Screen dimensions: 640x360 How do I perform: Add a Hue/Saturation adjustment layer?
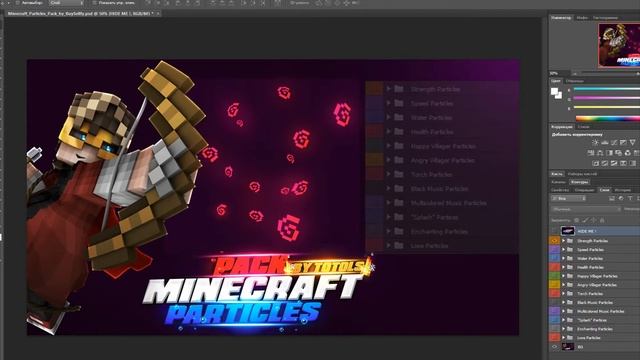pos(591,153)
